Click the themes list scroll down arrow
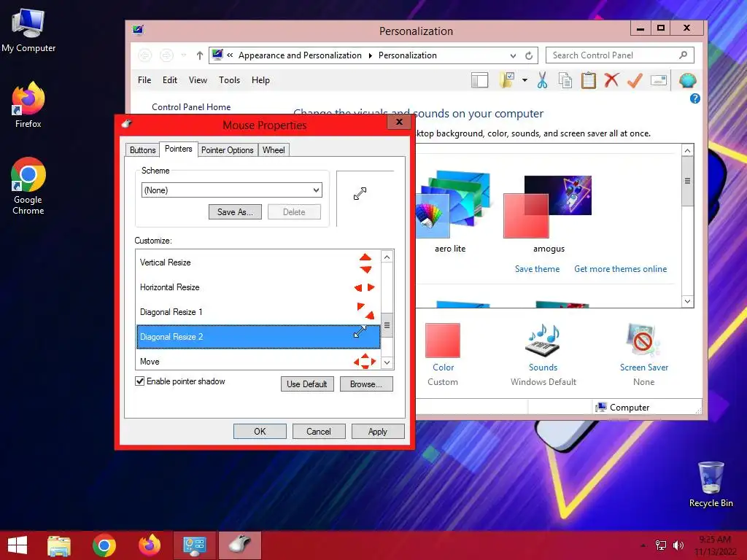Screen dimensions: 747x560 click(687, 301)
